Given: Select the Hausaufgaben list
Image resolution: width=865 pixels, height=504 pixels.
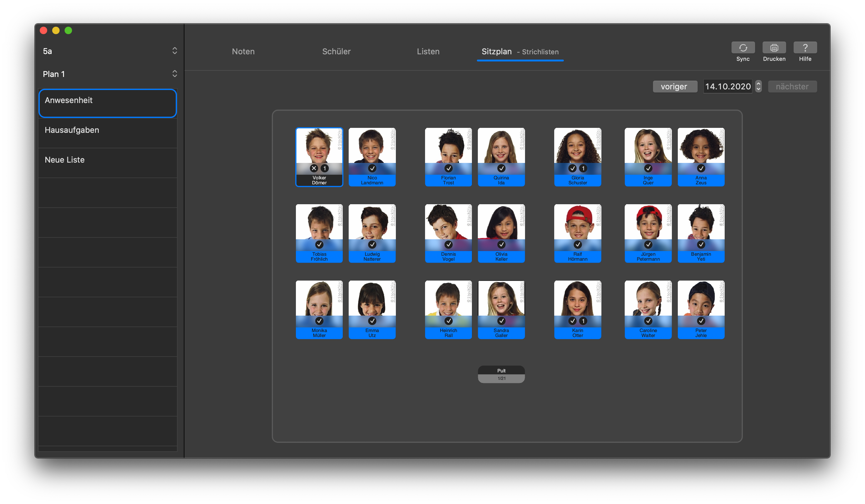Looking at the screenshot, I should (x=107, y=130).
